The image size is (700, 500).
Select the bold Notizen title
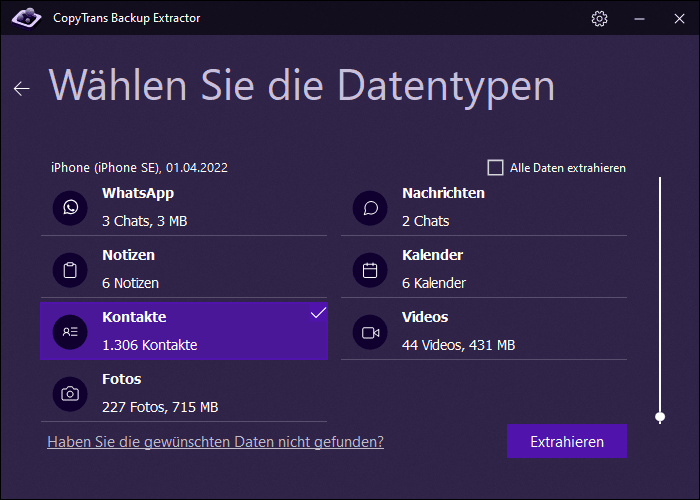129,255
